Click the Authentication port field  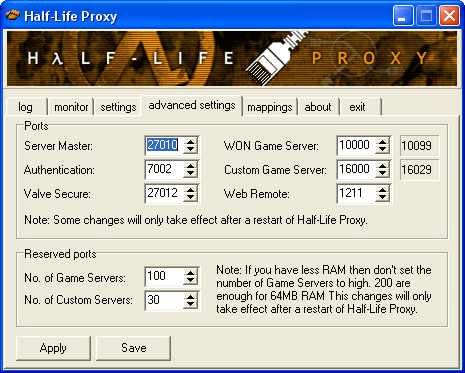coord(164,169)
